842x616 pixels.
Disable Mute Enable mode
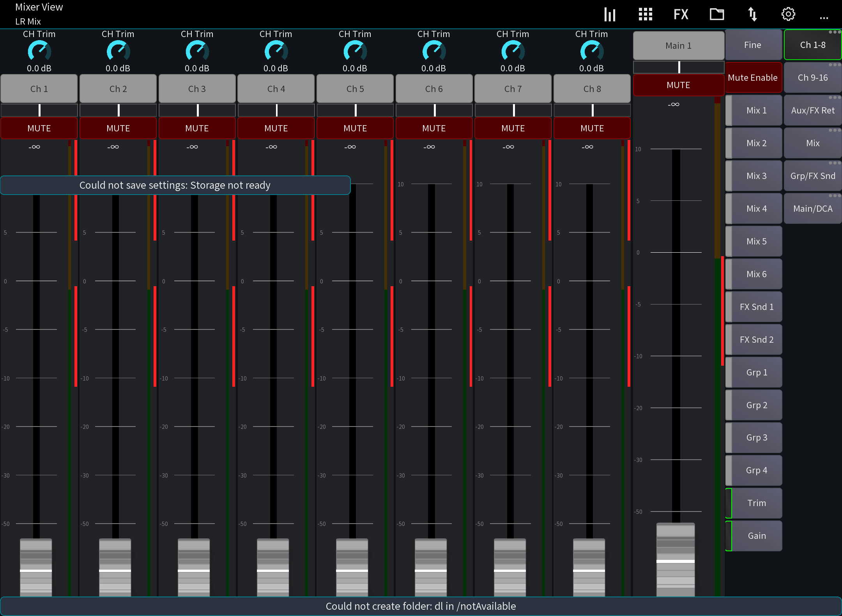(753, 78)
